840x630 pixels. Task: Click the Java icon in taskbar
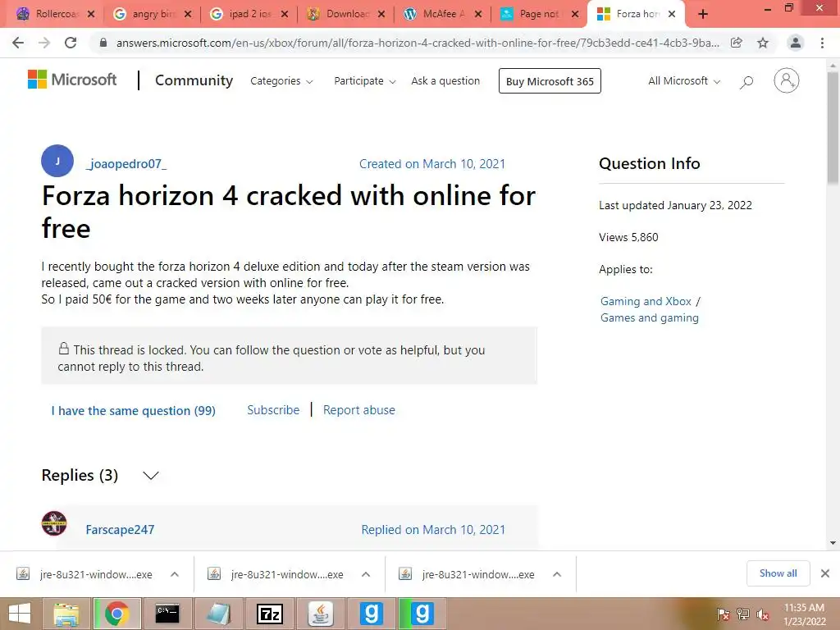(321, 614)
